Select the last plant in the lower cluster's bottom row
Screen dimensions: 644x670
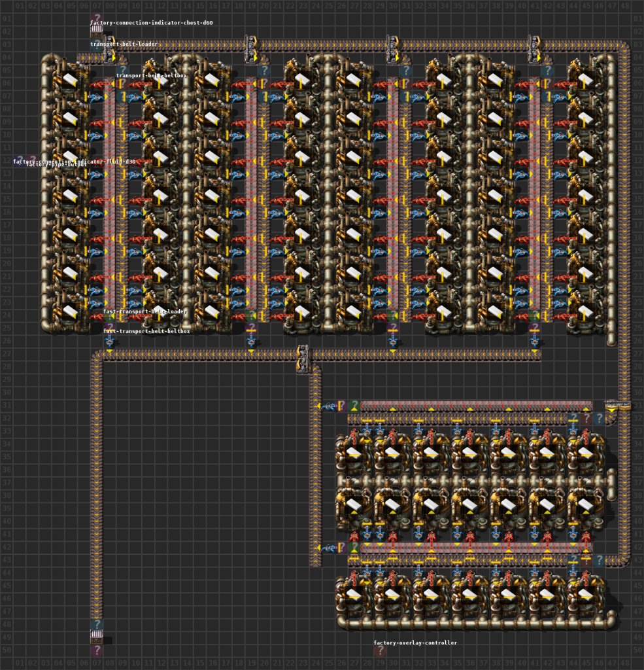586,595
